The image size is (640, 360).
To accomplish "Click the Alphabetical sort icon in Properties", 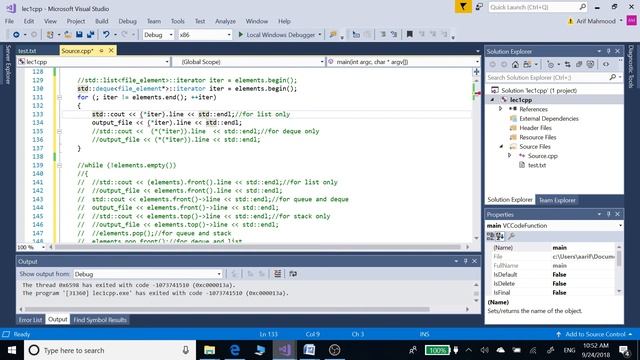I will (500, 236).
